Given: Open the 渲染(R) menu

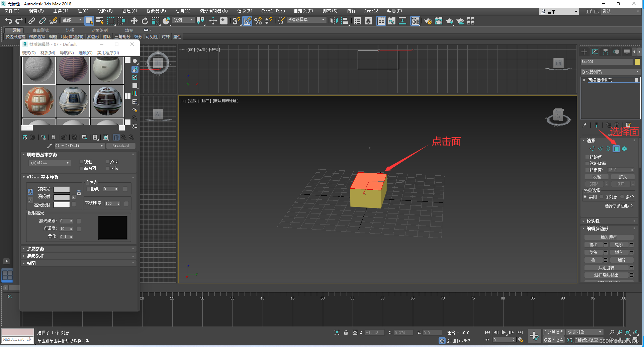Looking at the screenshot, I should tap(245, 11).
